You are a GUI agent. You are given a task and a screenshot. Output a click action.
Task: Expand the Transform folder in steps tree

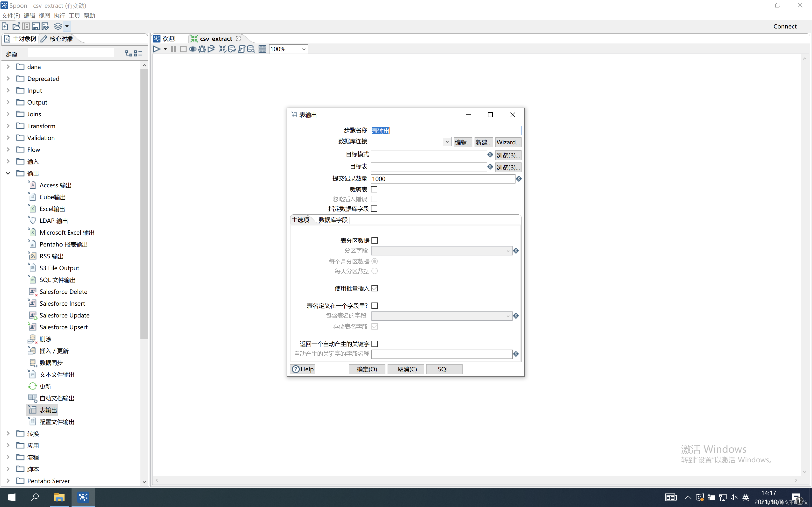tap(8, 126)
